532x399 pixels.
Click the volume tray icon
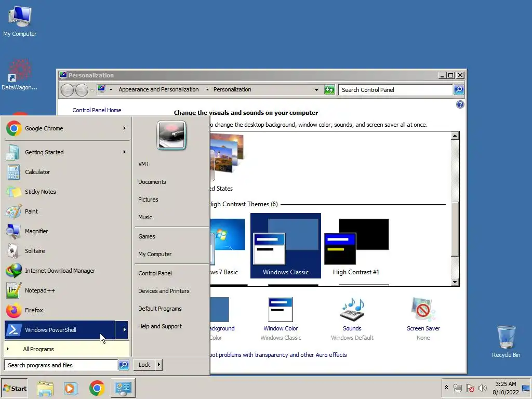(482, 388)
